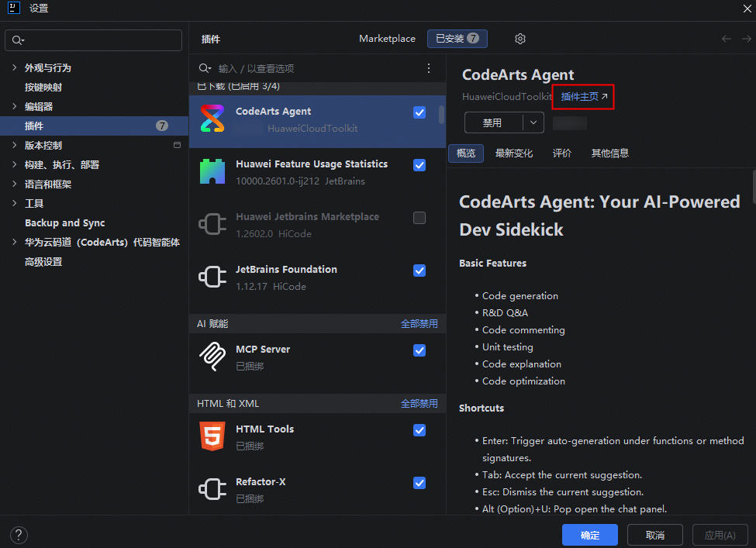Screen dimensions: 756x548
Task: Click the JetBrains Foundation plugin name
Action: 286,270
